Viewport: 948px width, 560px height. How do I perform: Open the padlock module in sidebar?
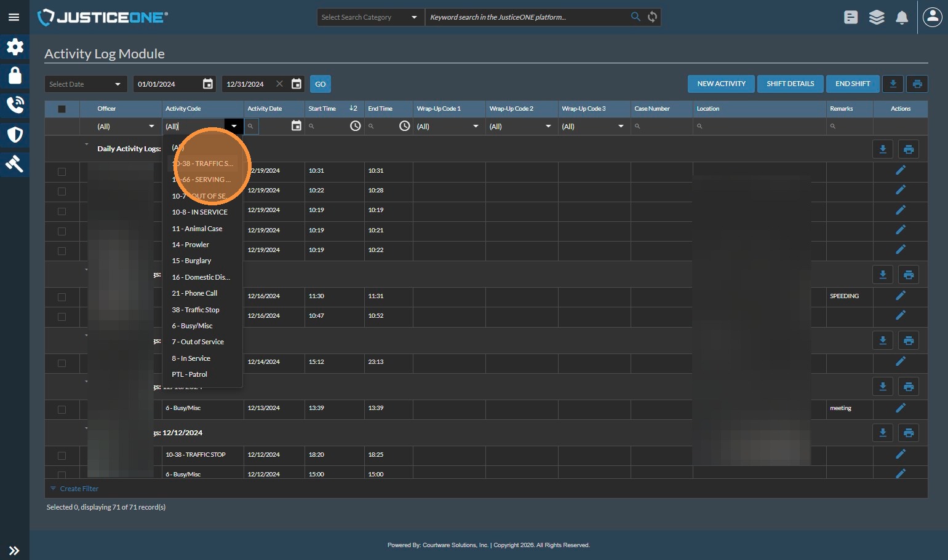coord(15,76)
